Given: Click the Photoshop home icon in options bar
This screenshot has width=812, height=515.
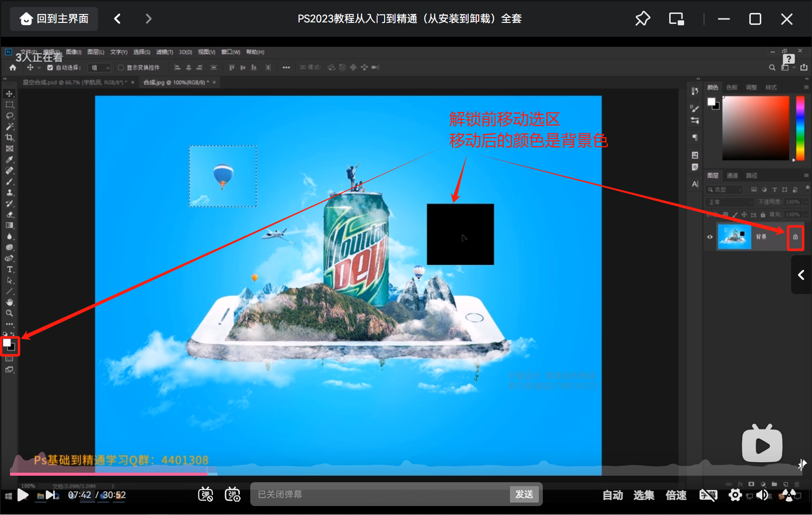Looking at the screenshot, I should [13, 68].
